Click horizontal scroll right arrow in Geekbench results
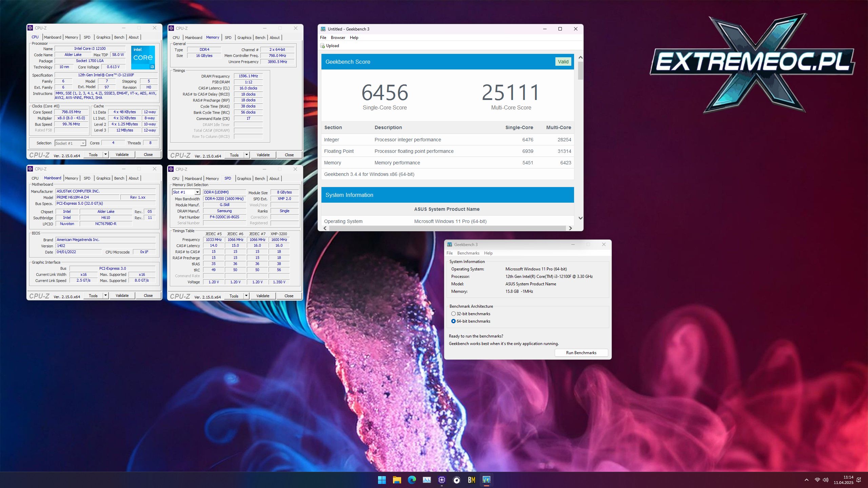The height and width of the screenshot is (488, 868). click(570, 228)
